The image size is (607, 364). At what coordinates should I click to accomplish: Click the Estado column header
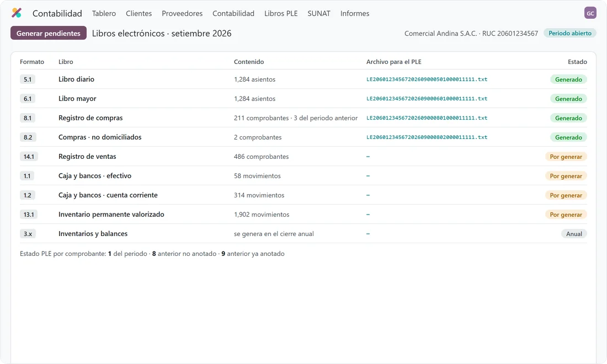pyautogui.click(x=577, y=62)
